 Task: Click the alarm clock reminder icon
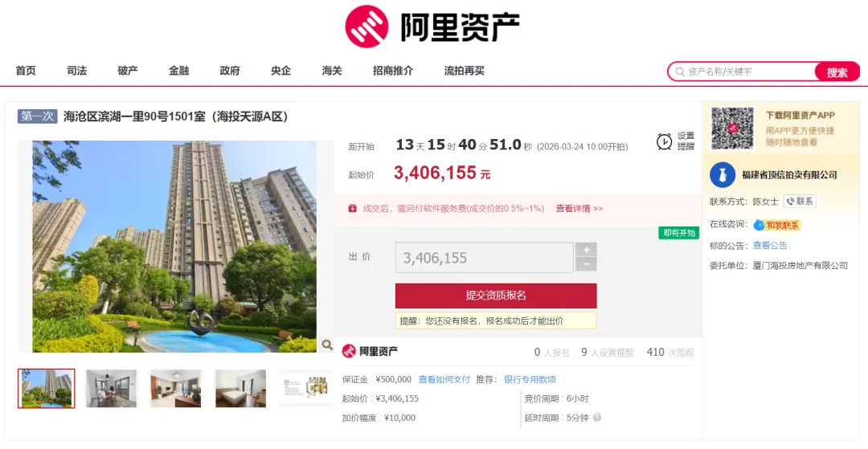pyautogui.click(x=665, y=141)
